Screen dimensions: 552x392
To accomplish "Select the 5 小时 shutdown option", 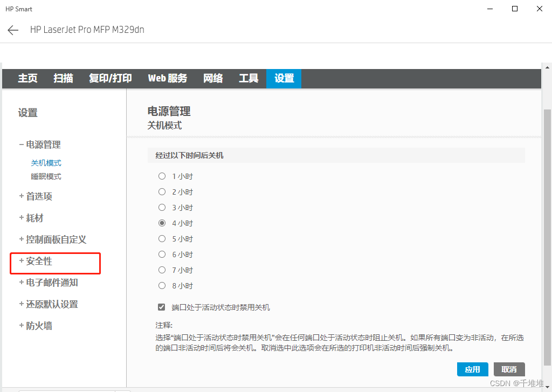I will [x=162, y=239].
